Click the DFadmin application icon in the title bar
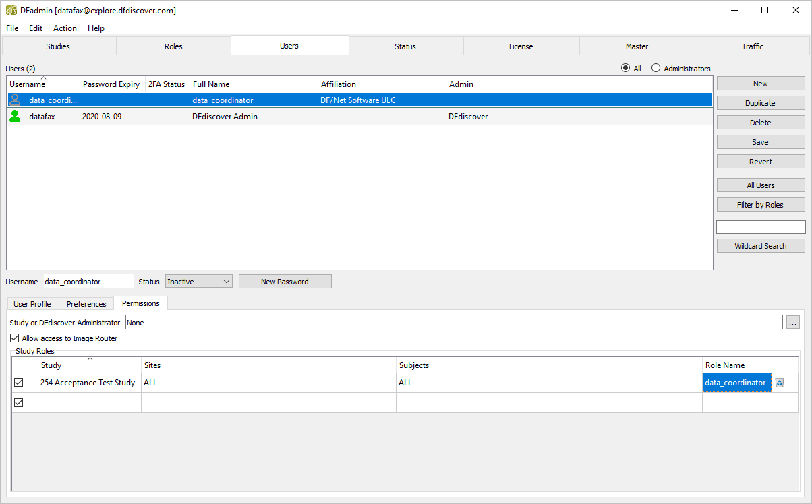 tap(11, 10)
